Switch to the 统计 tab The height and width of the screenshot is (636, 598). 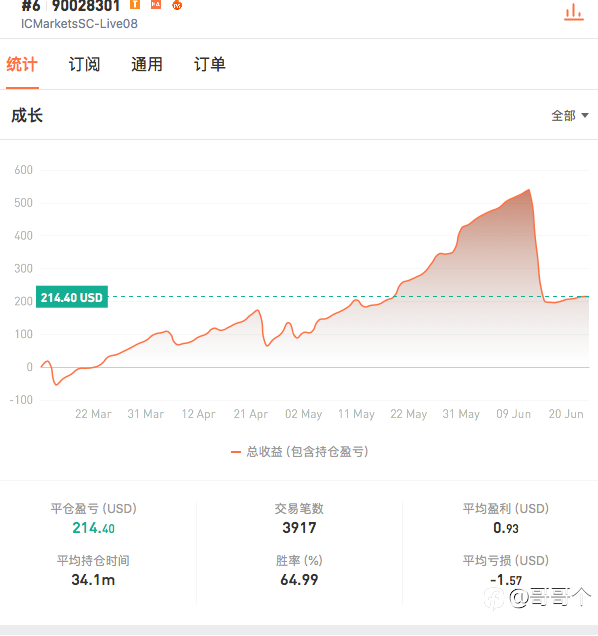click(22, 64)
